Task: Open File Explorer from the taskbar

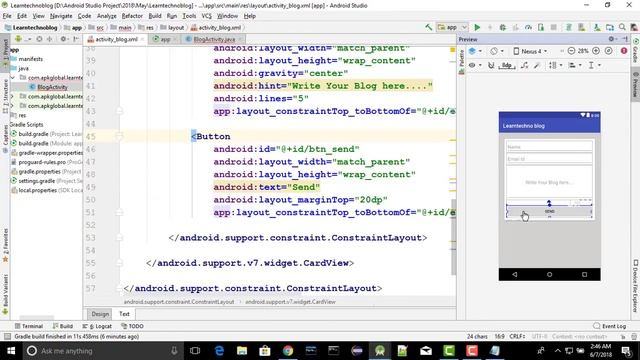Action: click(242, 351)
